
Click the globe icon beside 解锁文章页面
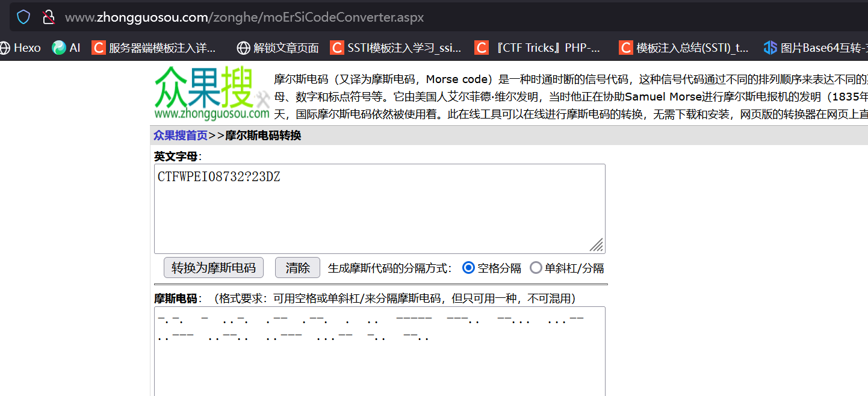243,47
